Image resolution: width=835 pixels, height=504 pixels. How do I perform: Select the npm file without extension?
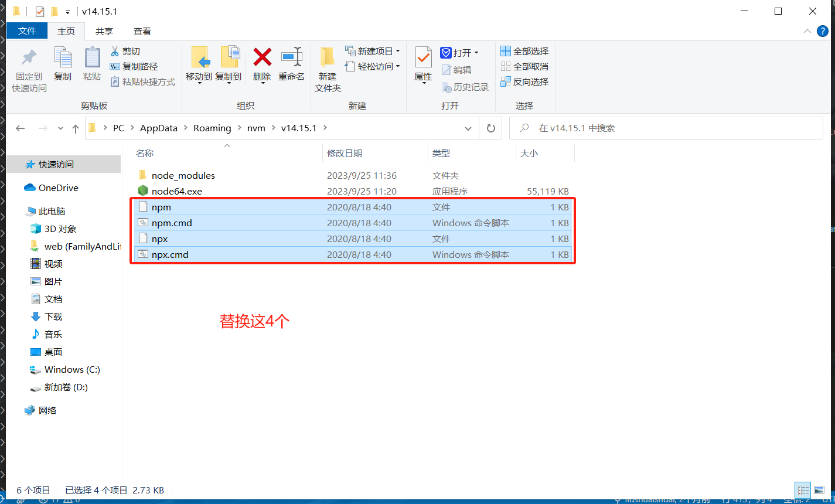[x=161, y=207]
